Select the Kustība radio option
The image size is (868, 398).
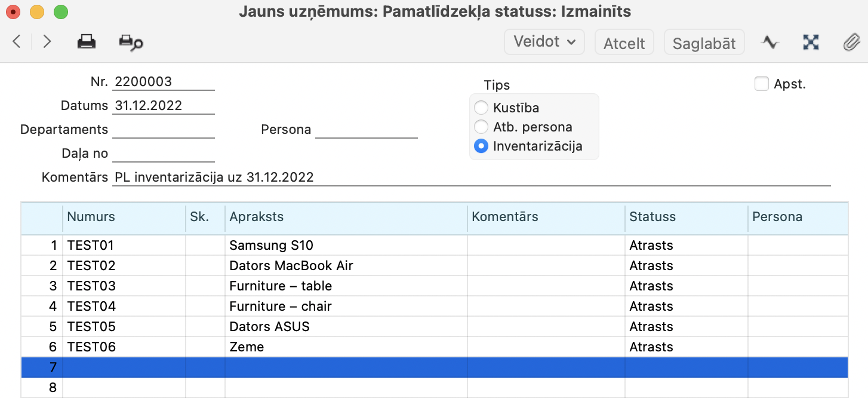coord(481,108)
